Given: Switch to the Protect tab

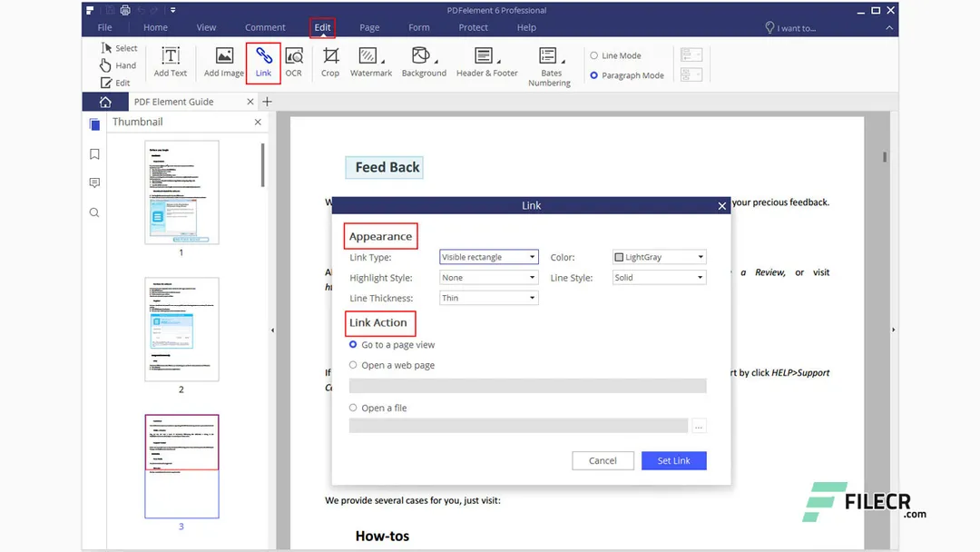Looking at the screenshot, I should coord(473,27).
